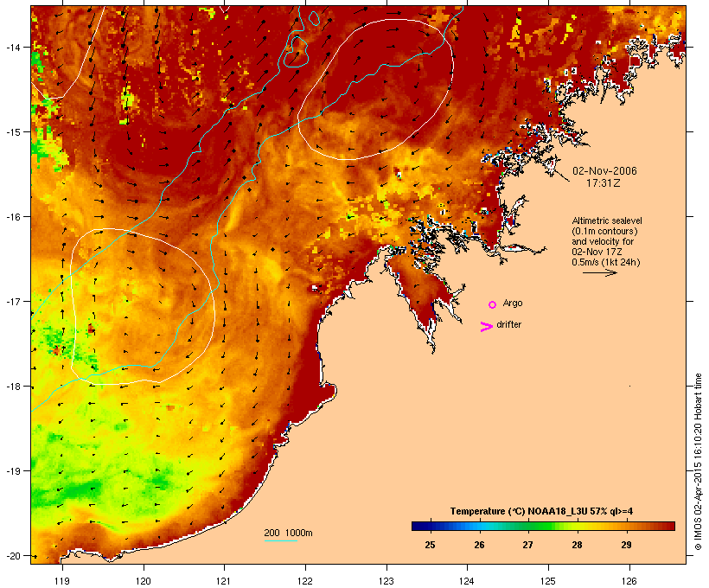
Task: Click the cyan 200 1000m depth contour legend line
Action: pos(281,540)
